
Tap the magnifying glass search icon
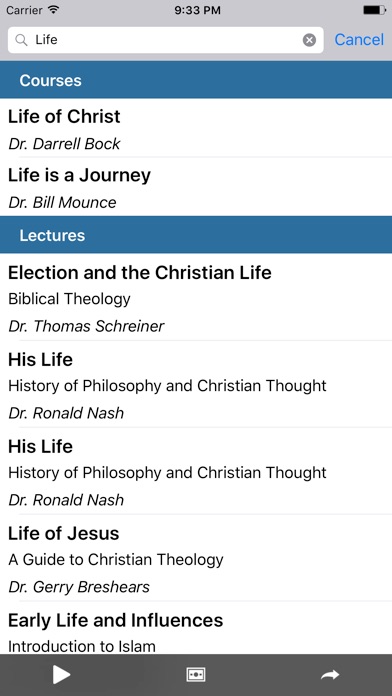tap(21, 40)
